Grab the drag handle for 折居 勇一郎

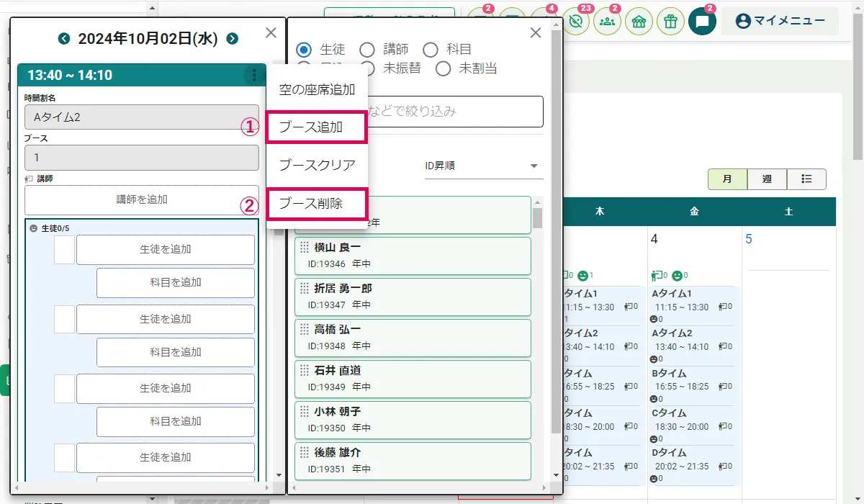point(305,288)
